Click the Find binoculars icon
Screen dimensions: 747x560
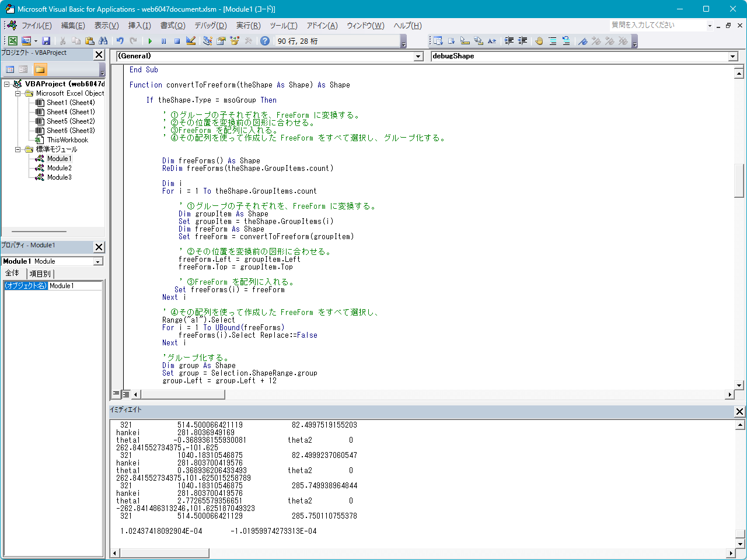click(103, 41)
